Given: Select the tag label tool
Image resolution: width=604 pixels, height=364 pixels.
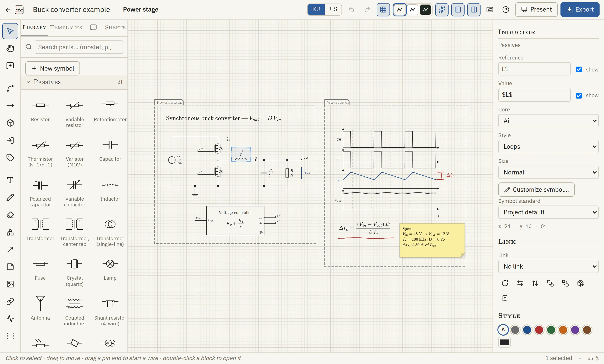Looking at the screenshot, I should click(10, 158).
